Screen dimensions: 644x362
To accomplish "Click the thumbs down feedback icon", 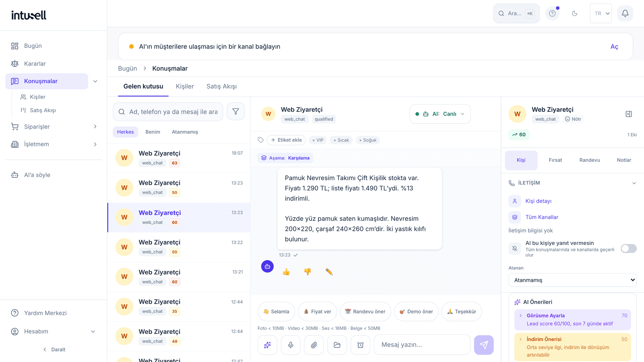I will [x=308, y=272].
